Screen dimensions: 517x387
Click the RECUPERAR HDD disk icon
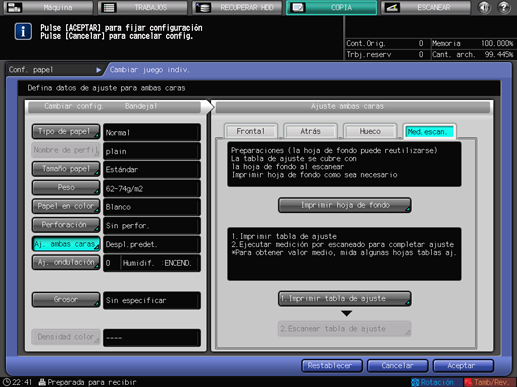click(203, 7)
